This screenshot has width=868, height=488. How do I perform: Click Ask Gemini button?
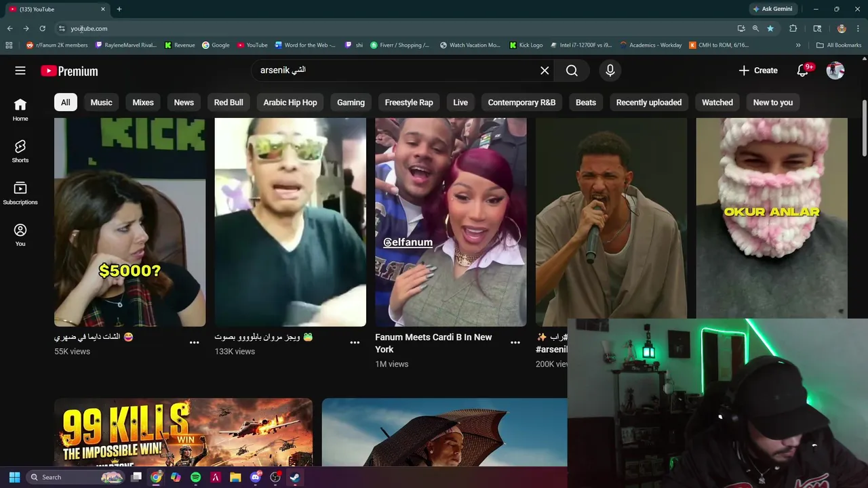pyautogui.click(x=772, y=9)
